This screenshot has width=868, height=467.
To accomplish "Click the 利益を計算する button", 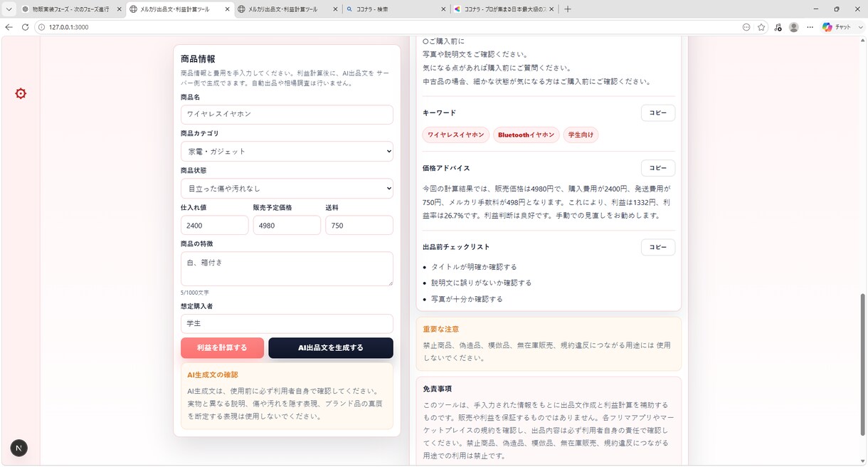I will (222, 347).
